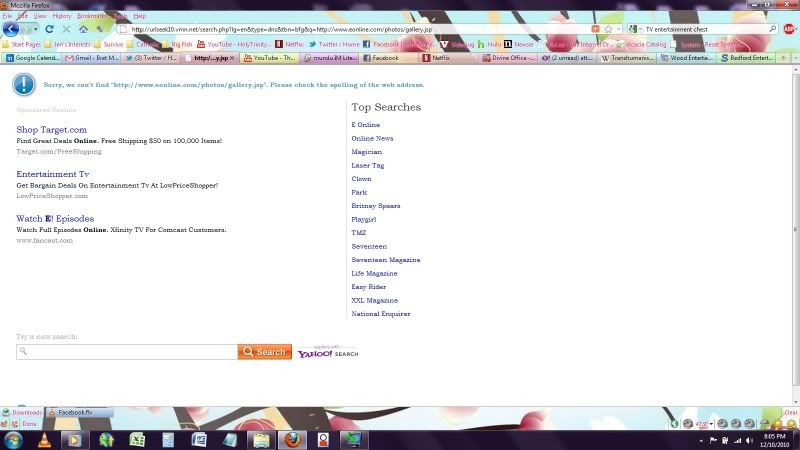This screenshot has height=450, width=800.
Task: Open the YouTube - HolyTrinity bookmark
Action: [x=234, y=44]
